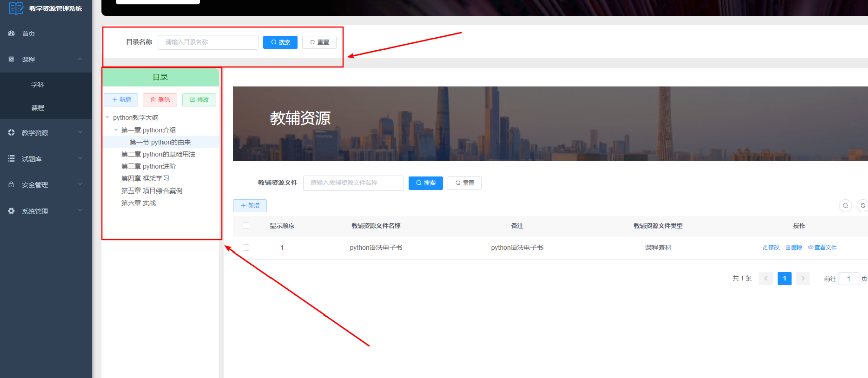Screen dimensions: 868x378
Task: Click 删除 link in python语法电子书 row
Action: coord(794,247)
